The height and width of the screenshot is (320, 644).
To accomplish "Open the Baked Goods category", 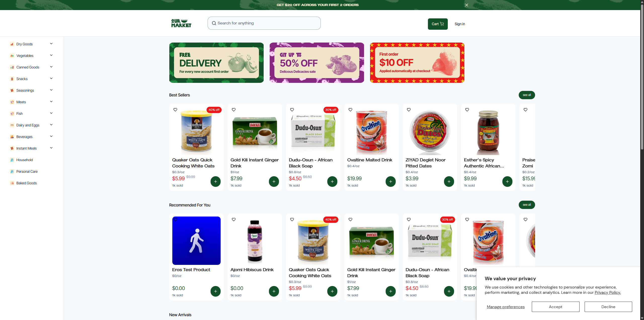I will (x=26, y=183).
